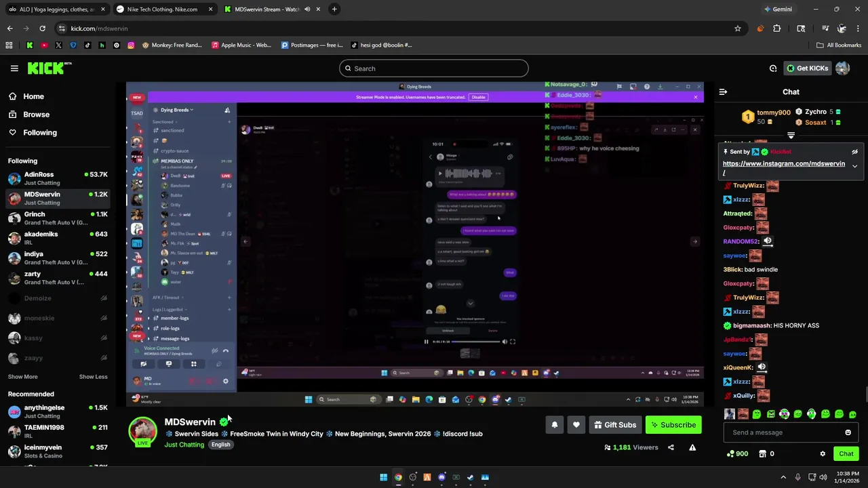The height and width of the screenshot is (488, 868).
Task: Click MDSwervin streamer avatar
Action: click(142, 432)
